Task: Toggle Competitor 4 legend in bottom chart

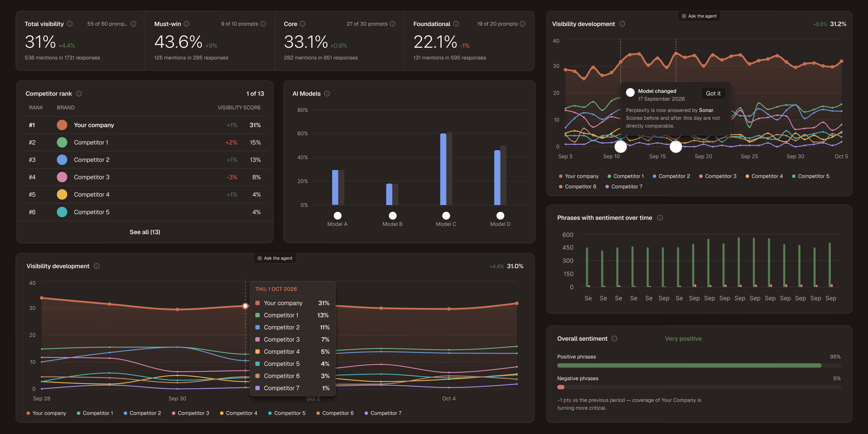Action: (x=238, y=413)
